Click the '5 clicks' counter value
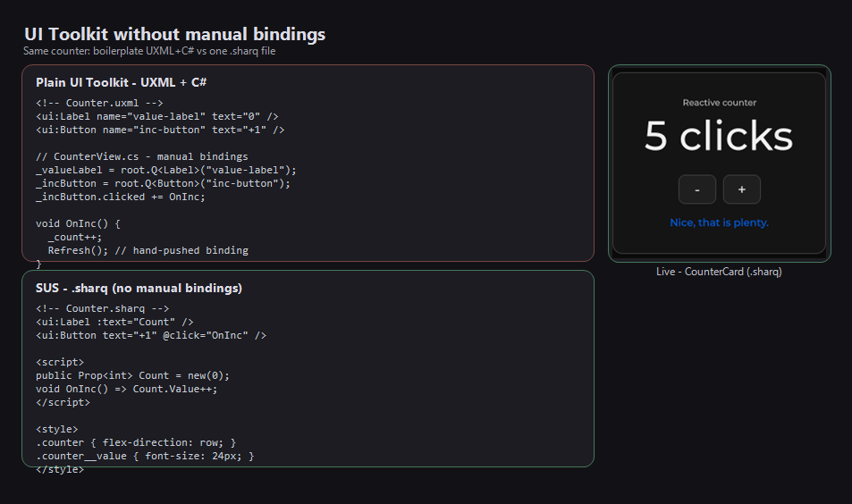Screen dimensions: 852x504 [719, 136]
